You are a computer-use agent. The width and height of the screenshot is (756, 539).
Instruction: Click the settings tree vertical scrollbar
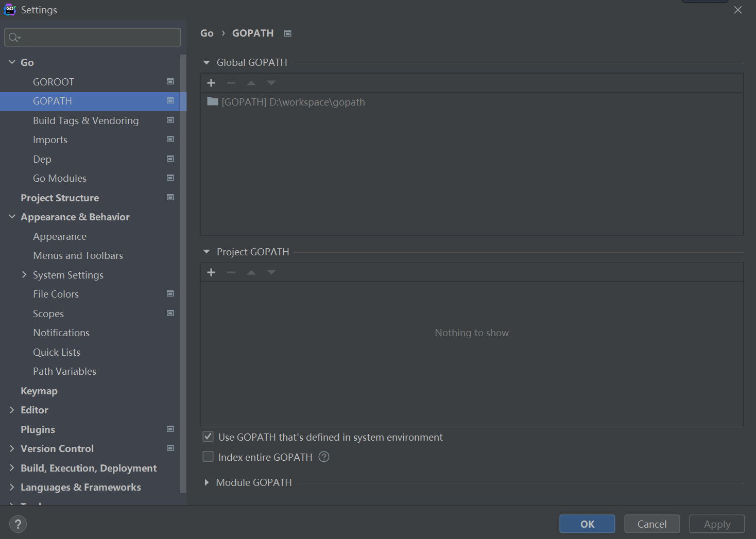click(183, 273)
